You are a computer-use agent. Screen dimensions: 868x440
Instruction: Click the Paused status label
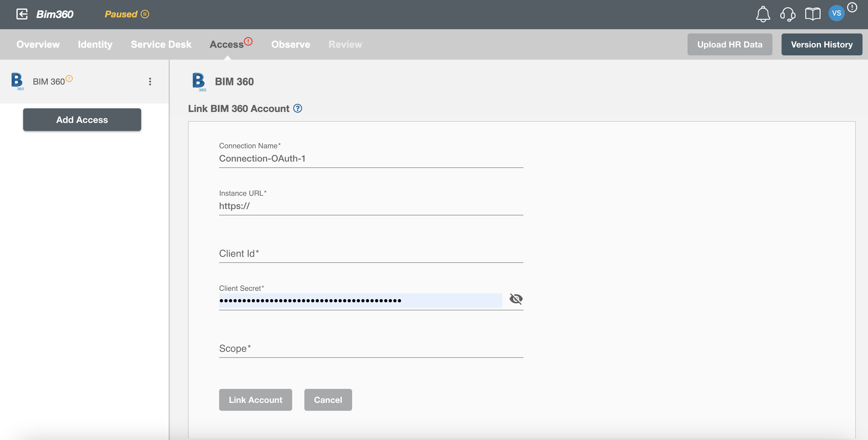coord(121,14)
